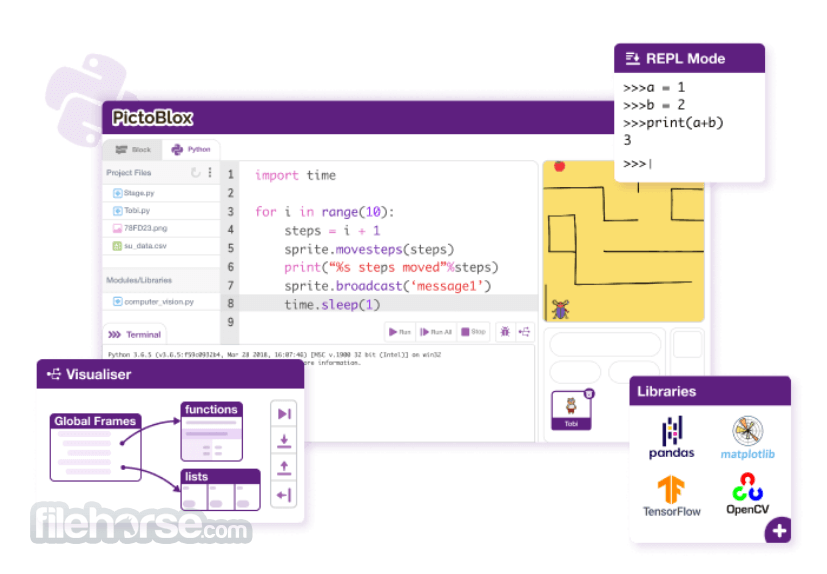Delete the Tobi sprite via trash icon

[589, 394]
